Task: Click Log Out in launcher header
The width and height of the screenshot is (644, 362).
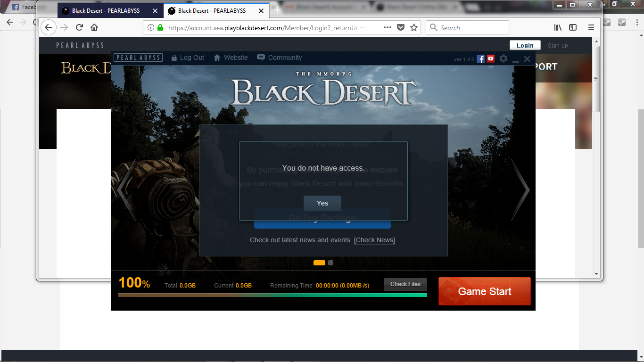Action: click(188, 58)
